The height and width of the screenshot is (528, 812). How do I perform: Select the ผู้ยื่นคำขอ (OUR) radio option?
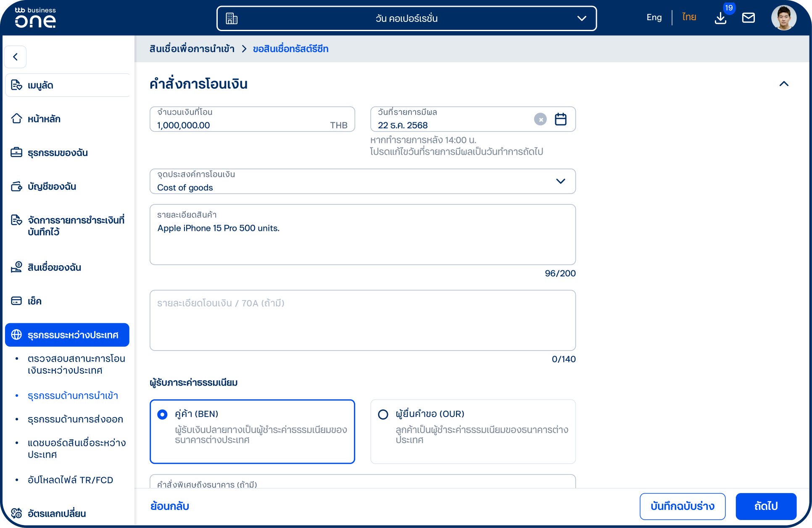pyautogui.click(x=383, y=414)
